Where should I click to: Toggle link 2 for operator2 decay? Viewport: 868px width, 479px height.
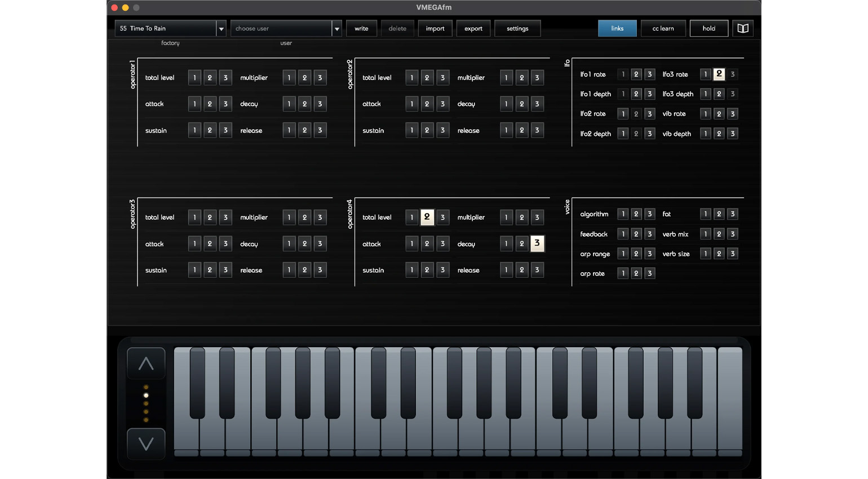click(521, 104)
